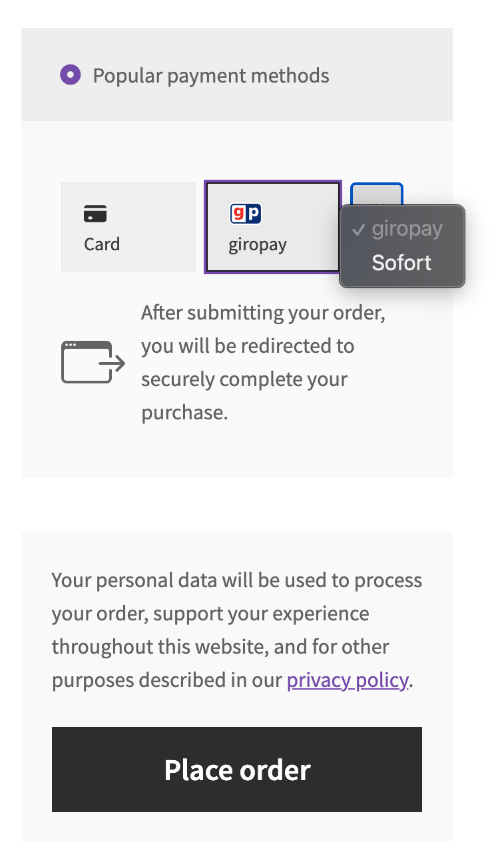Select Sofort from the payment dropdown
This screenshot has height=868, width=494.
pyautogui.click(x=401, y=262)
